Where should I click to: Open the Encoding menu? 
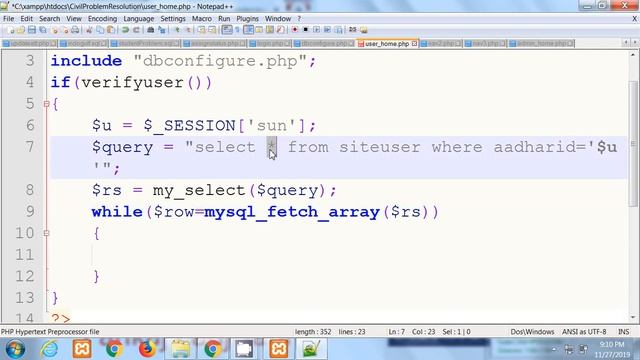[x=102, y=19]
